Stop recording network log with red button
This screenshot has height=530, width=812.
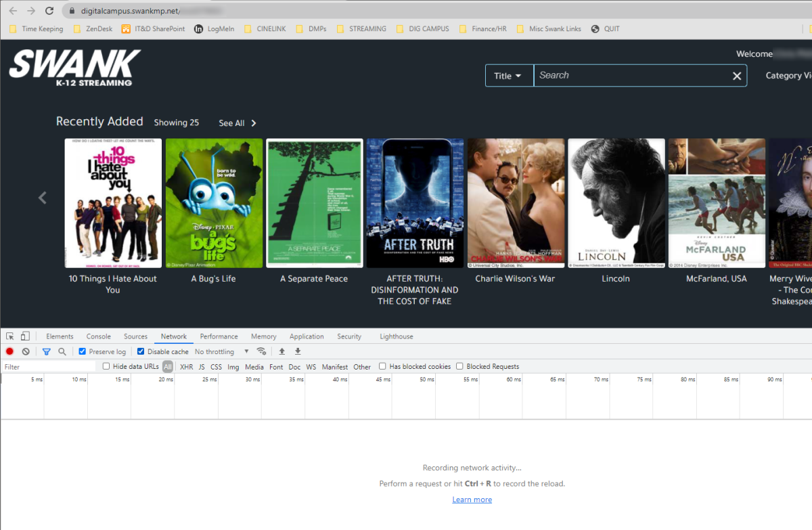coord(9,351)
